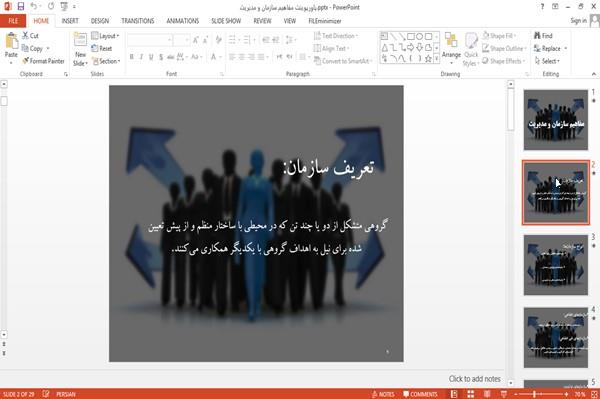Viewport: 600px width, 399px height.
Task: Toggle Strikethrough formatting
Action: (x=170, y=57)
